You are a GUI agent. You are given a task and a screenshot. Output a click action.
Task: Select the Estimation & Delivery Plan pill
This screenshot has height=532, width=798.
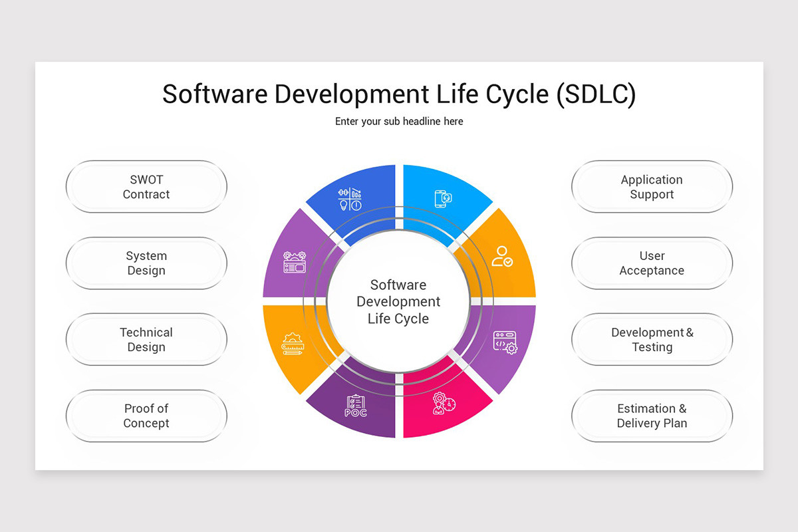click(652, 416)
